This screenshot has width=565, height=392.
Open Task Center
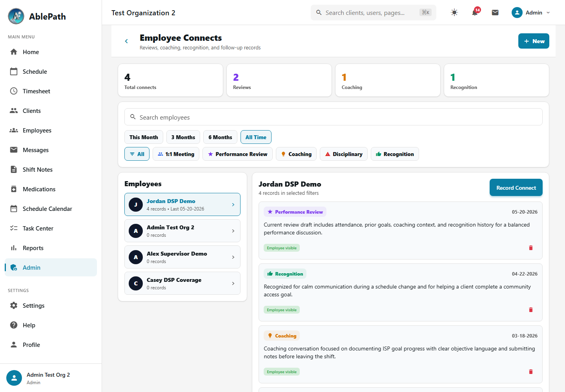click(51, 228)
